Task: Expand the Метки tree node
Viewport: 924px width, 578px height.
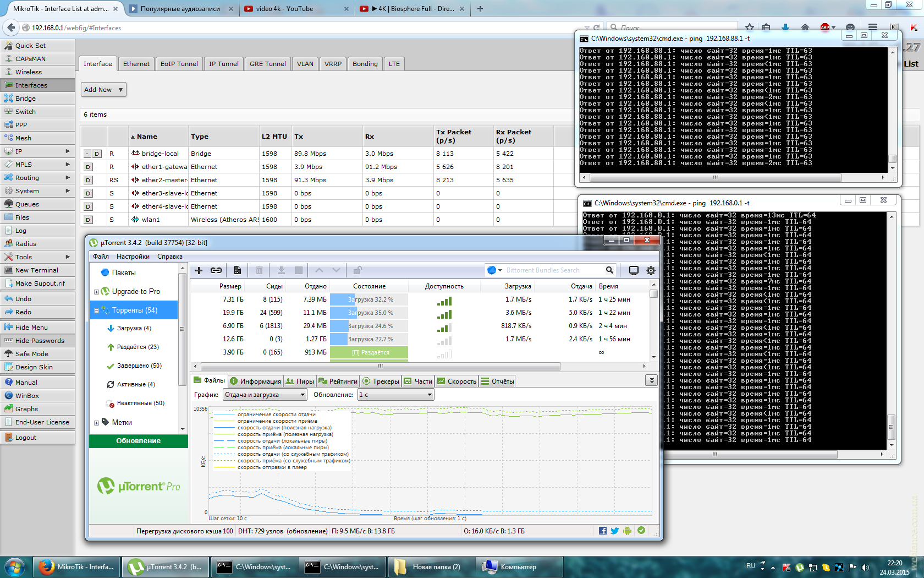Action: click(96, 423)
